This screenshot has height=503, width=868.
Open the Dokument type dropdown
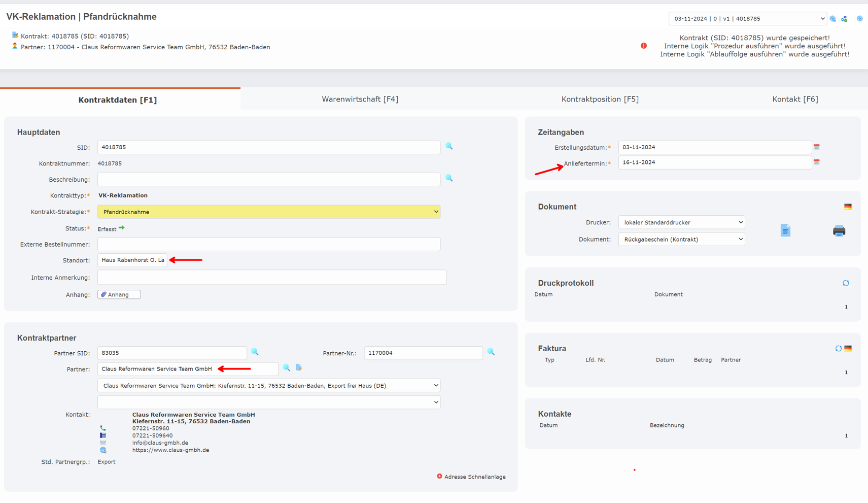681,239
